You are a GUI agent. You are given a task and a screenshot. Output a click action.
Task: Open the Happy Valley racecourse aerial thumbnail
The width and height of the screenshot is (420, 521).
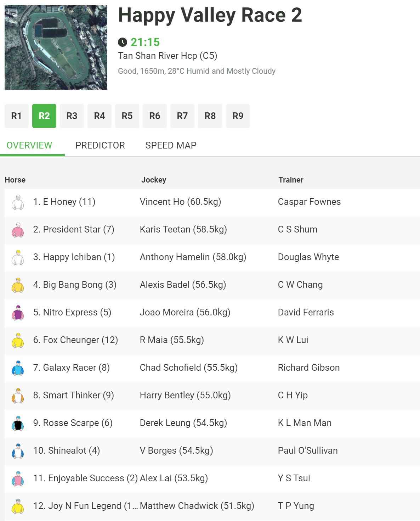coord(56,47)
